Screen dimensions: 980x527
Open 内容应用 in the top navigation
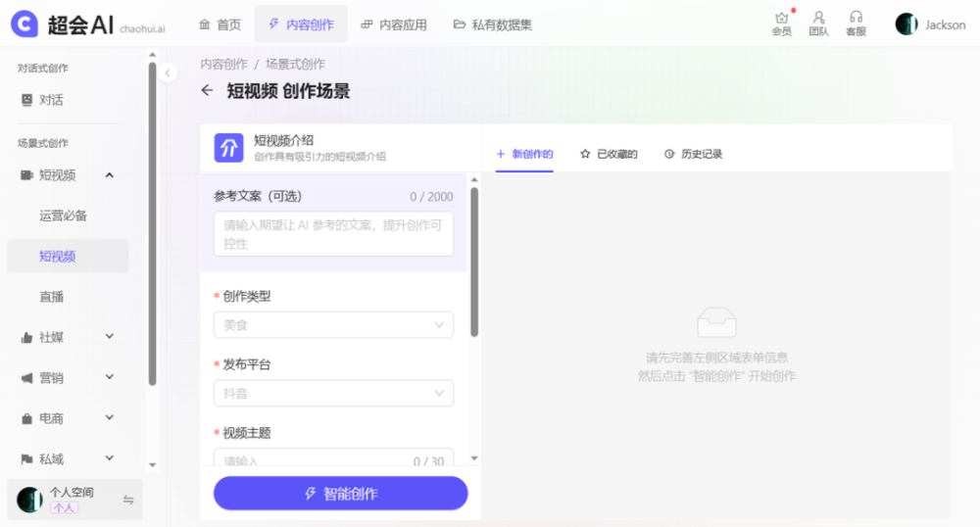point(394,24)
